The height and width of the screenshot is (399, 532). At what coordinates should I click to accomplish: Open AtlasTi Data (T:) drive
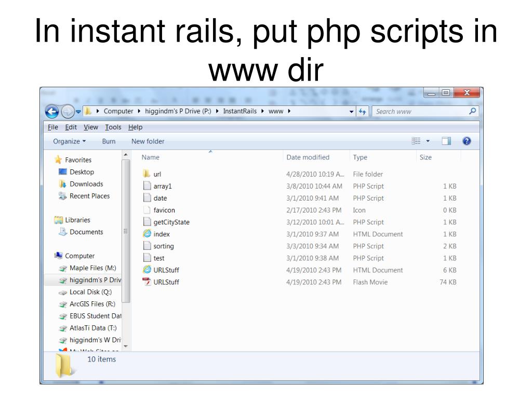click(x=93, y=328)
